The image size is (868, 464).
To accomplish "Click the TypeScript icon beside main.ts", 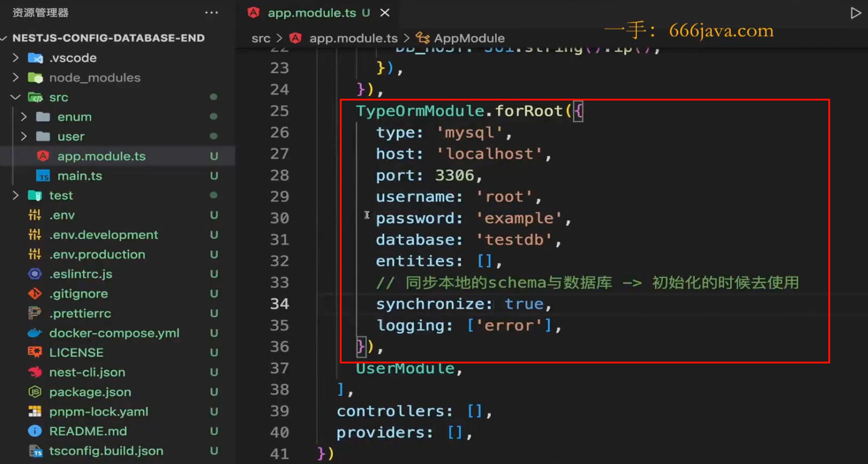I will point(43,176).
